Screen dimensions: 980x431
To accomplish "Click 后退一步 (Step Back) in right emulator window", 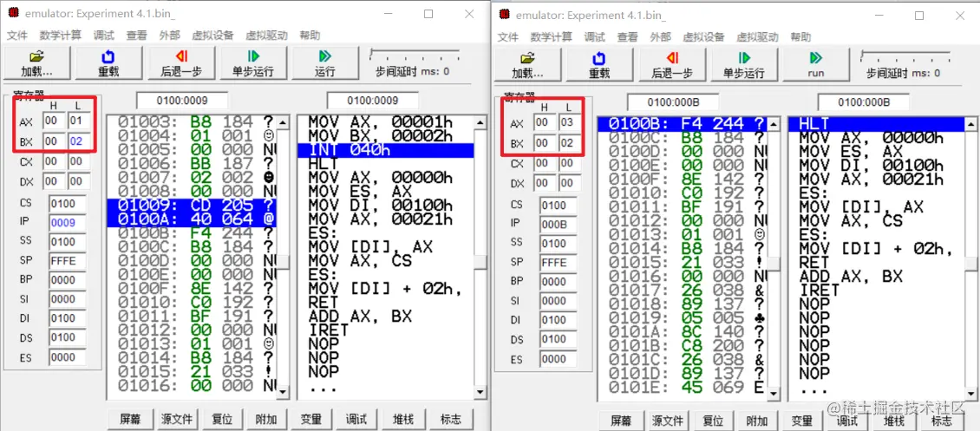I will tap(672, 65).
